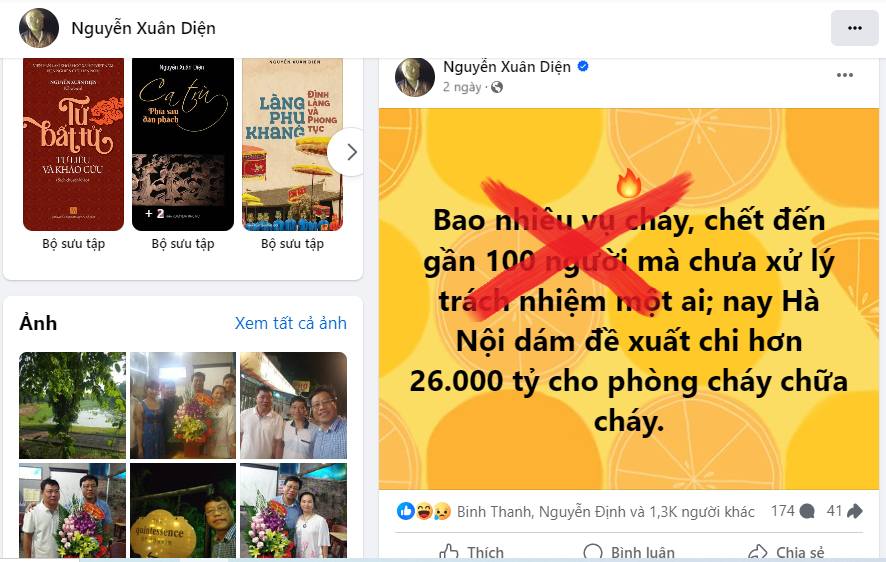Click the Nguyễn Xuân Diện post author name
The image size is (886, 562).
click(507, 67)
